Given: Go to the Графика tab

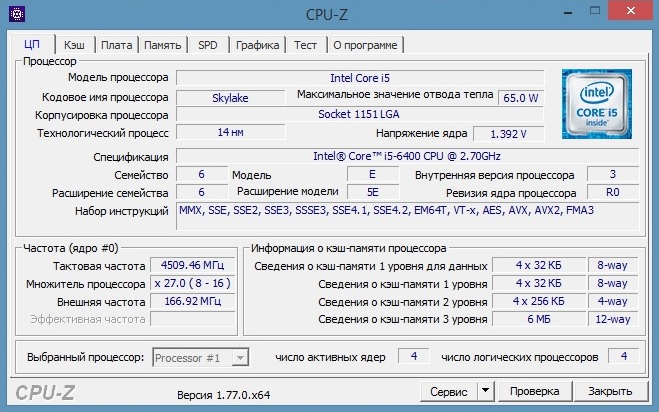Looking at the screenshot, I should [258, 45].
